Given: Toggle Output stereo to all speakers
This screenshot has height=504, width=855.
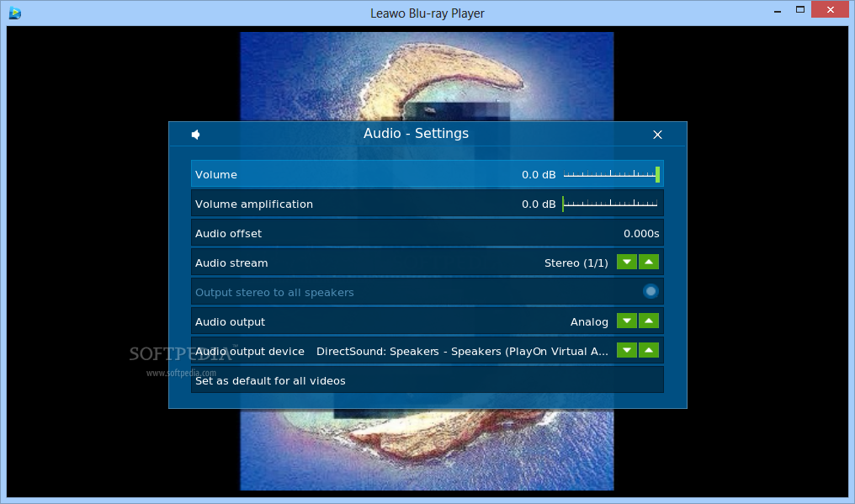Looking at the screenshot, I should coord(651,292).
